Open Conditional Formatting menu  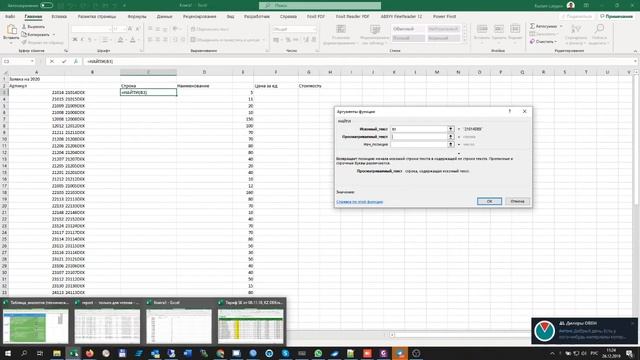pos(340,34)
